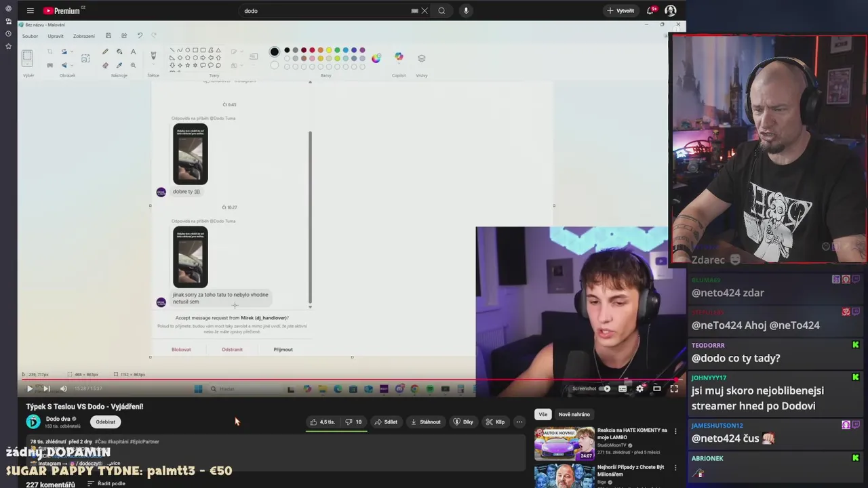
Task: Open Edit colors wheel in Paint
Action: pyautogui.click(x=376, y=58)
